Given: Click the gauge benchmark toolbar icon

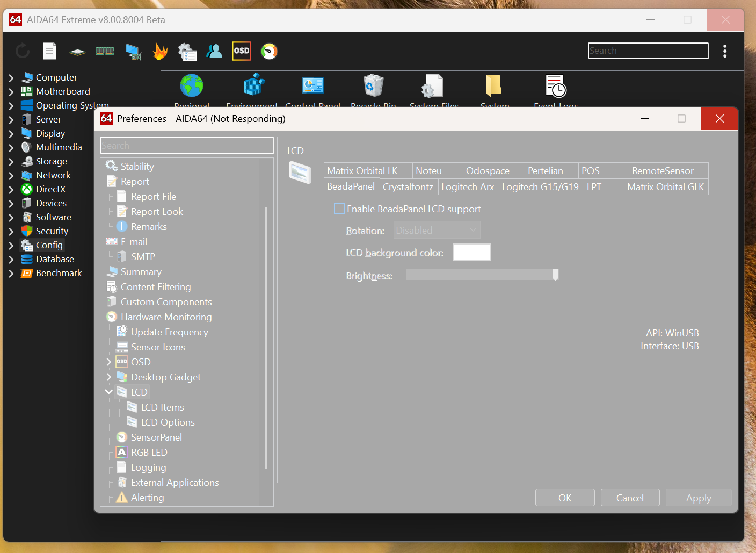Looking at the screenshot, I should click(269, 52).
